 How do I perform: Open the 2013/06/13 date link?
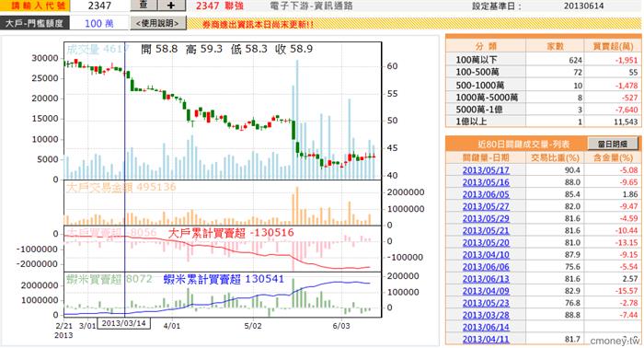coord(486,279)
